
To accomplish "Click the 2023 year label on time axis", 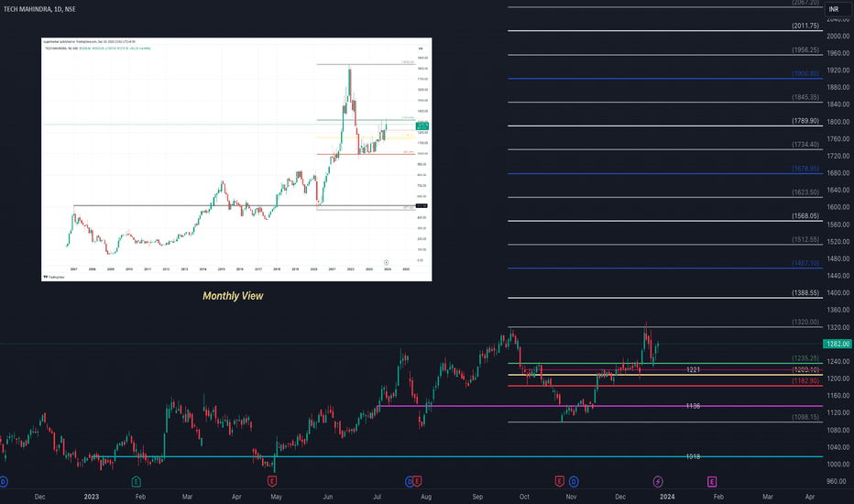I will pos(92,497).
